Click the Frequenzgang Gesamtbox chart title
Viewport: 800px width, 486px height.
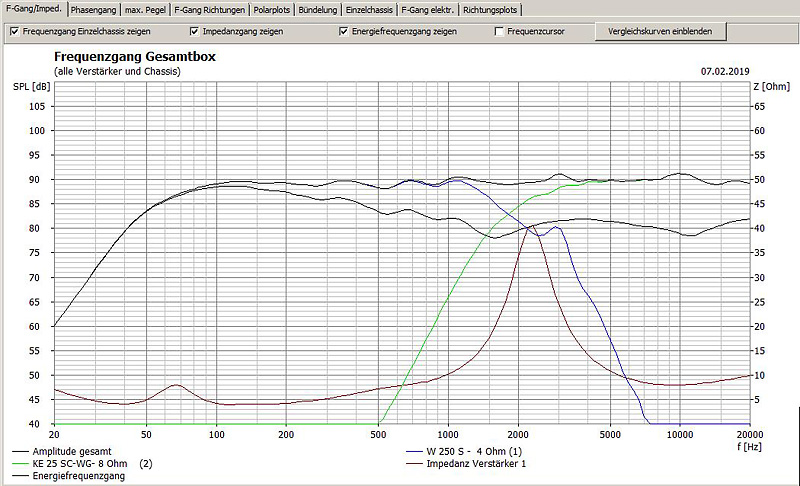coord(134,58)
